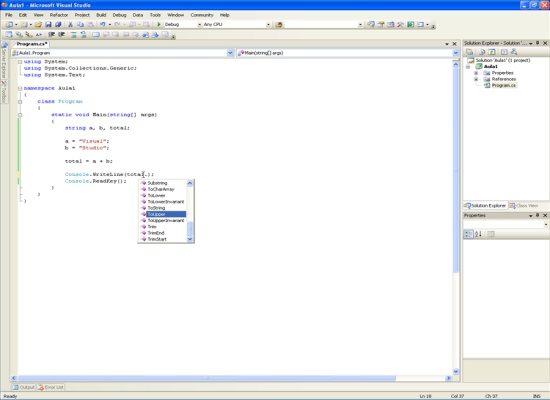Toggle Alphabetical sort in Properties panel
550x400 pixels.
click(478, 234)
